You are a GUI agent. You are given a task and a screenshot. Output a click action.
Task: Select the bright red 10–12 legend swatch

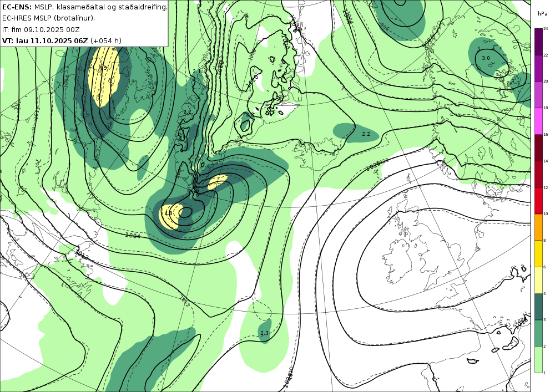tap(538, 200)
